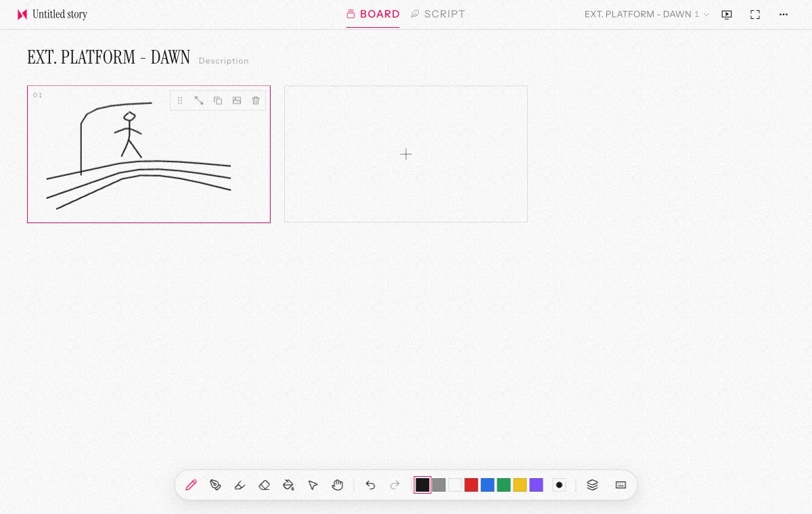Choose the gray color swatch

point(438,485)
